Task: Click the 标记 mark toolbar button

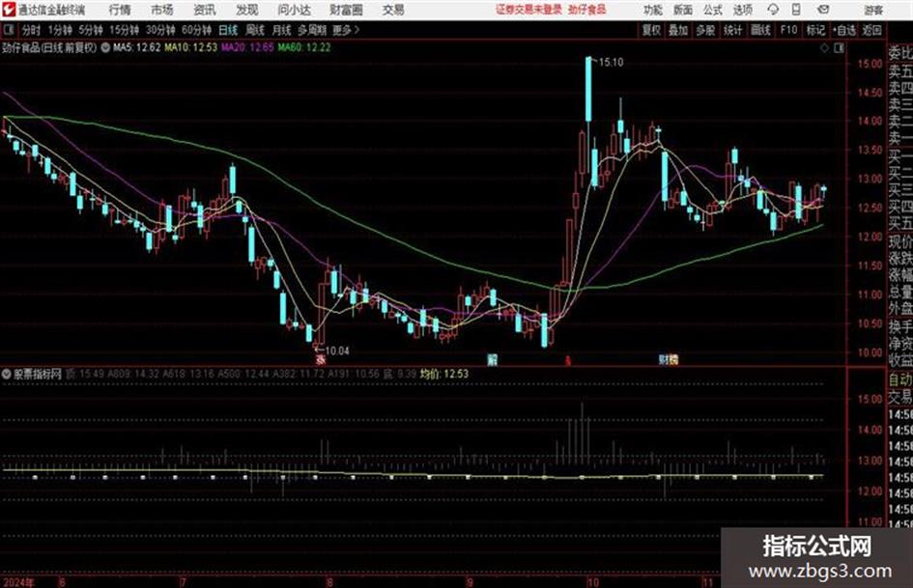Action: pos(815,30)
